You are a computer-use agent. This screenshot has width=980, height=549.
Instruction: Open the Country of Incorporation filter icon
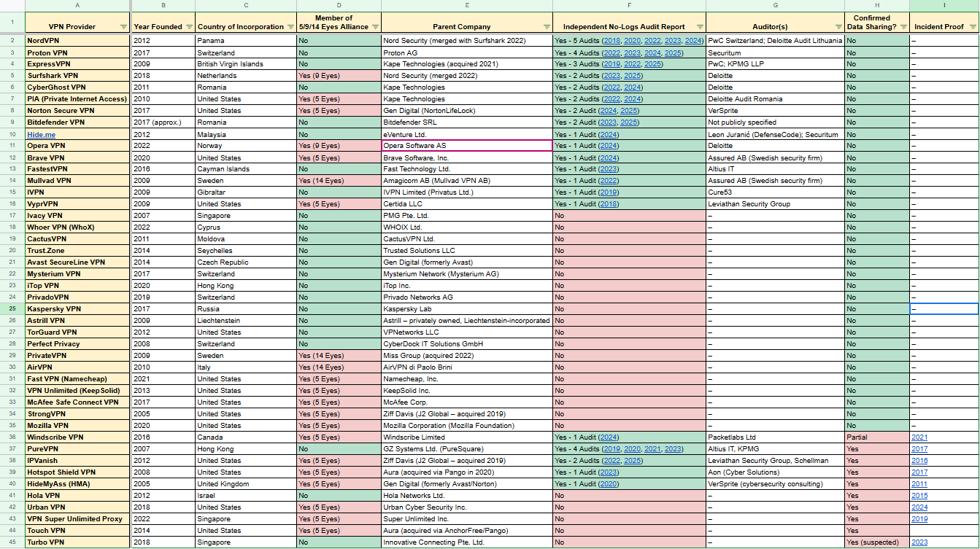pyautogui.click(x=290, y=27)
